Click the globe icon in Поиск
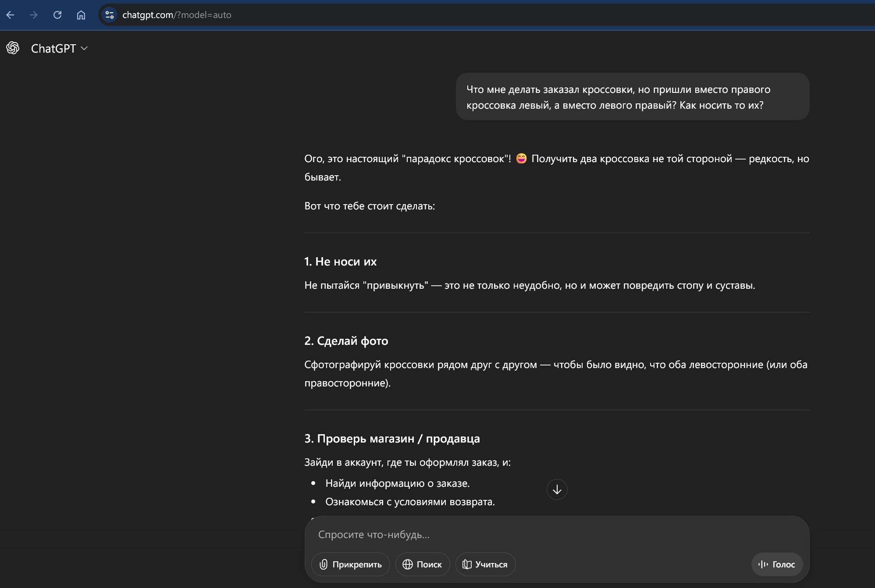 pyautogui.click(x=408, y=564)
